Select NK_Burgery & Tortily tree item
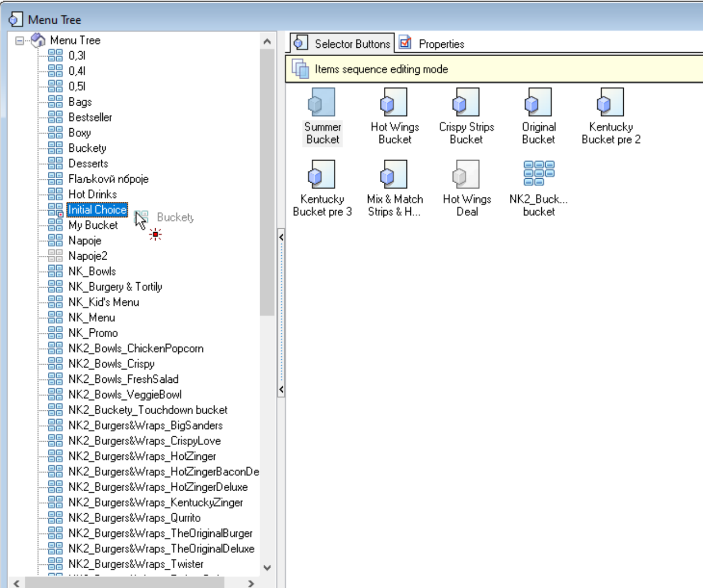This screenshot has height=588, width=703. (115, 287)
